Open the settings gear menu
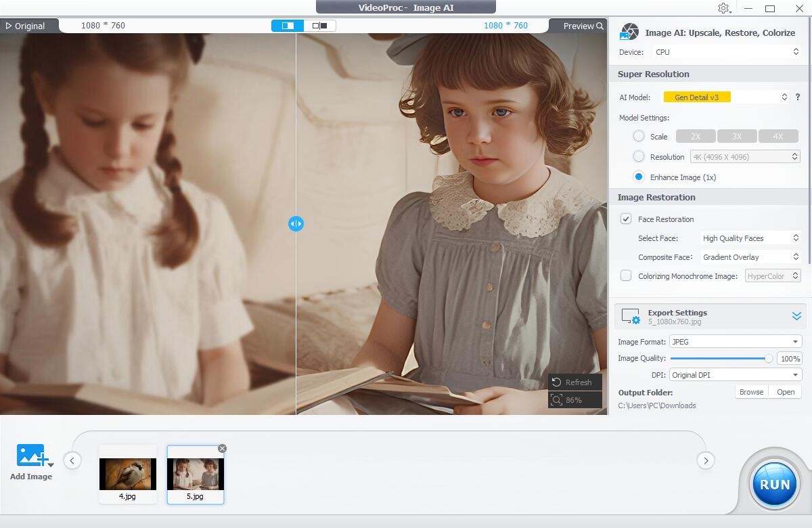Viewport: 812px width, 528px height. pyautogui.click(x=723, y=8)
